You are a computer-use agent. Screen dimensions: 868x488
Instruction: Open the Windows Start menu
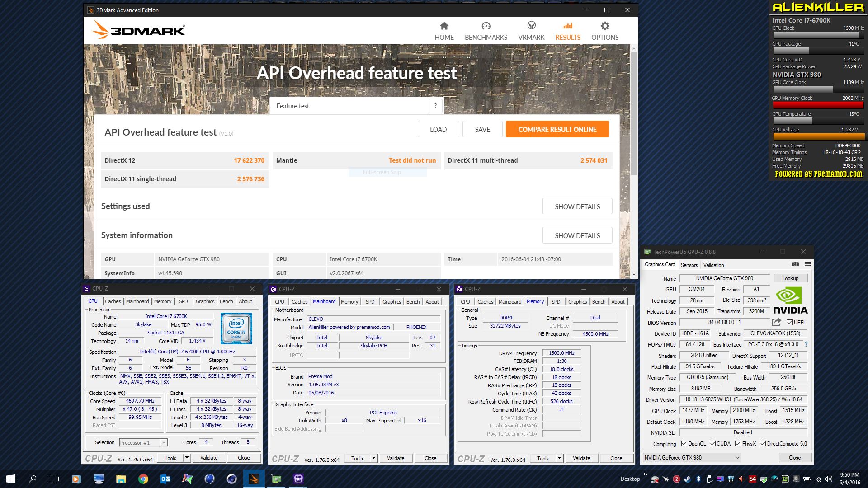[x=11, y=479]
